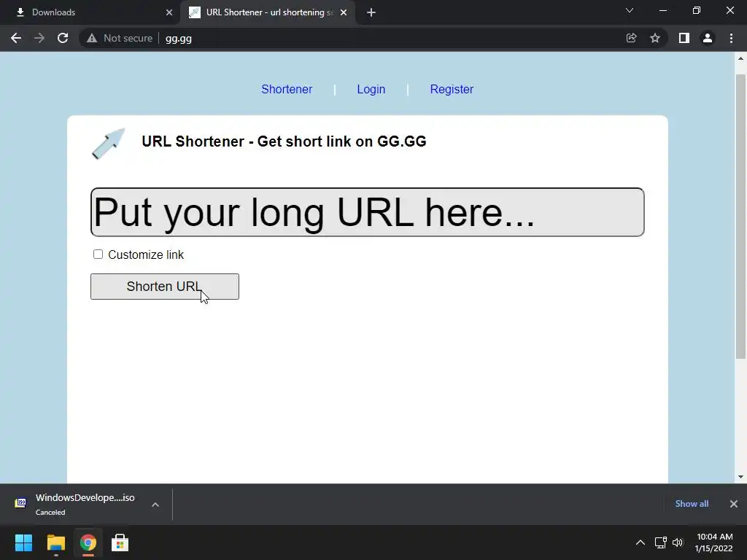This screenshot has width=747, height=560.
Task: Go back to the previous page
Action: click(16, 38)
